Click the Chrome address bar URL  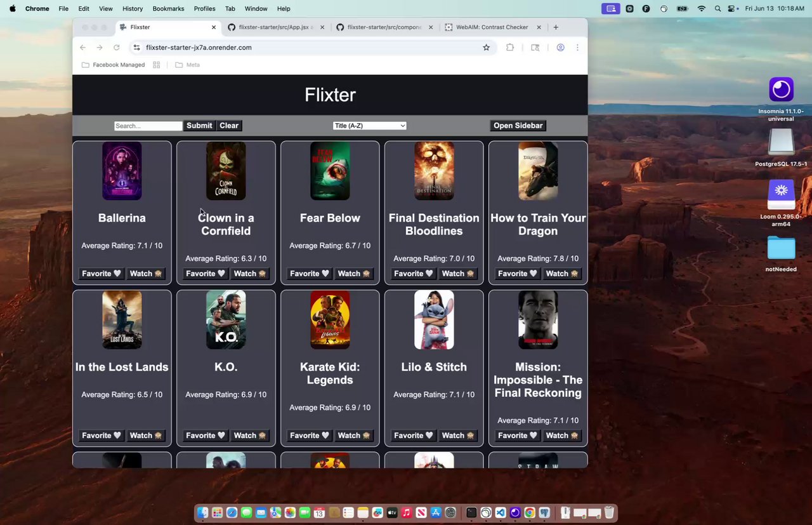199,48
